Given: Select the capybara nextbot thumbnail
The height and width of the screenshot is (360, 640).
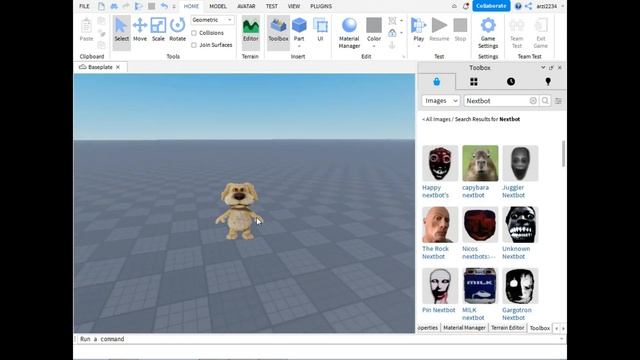Looking at the screenshot, I should coord(480,163).
